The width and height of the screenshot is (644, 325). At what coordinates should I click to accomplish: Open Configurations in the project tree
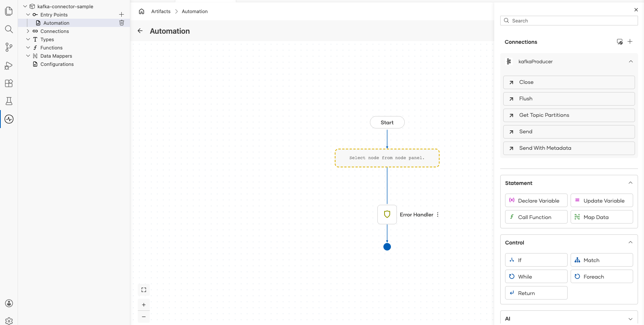pos(57,64)
